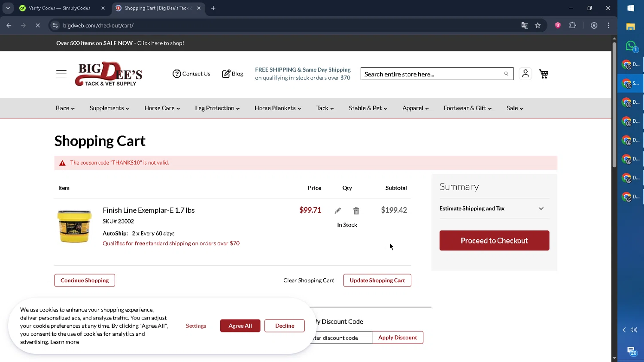644x362 pixels.
Task: Click the Big Dee's Tack & Vet Supply logo
Action: 109,74
